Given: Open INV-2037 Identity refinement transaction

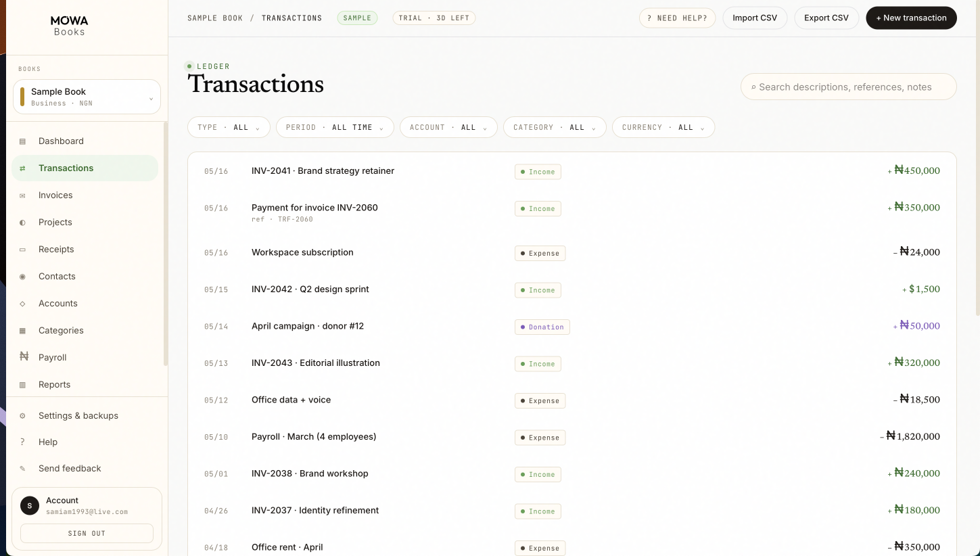Looking at the screenshot, I should pyautogui.click(x=571, y=511).
